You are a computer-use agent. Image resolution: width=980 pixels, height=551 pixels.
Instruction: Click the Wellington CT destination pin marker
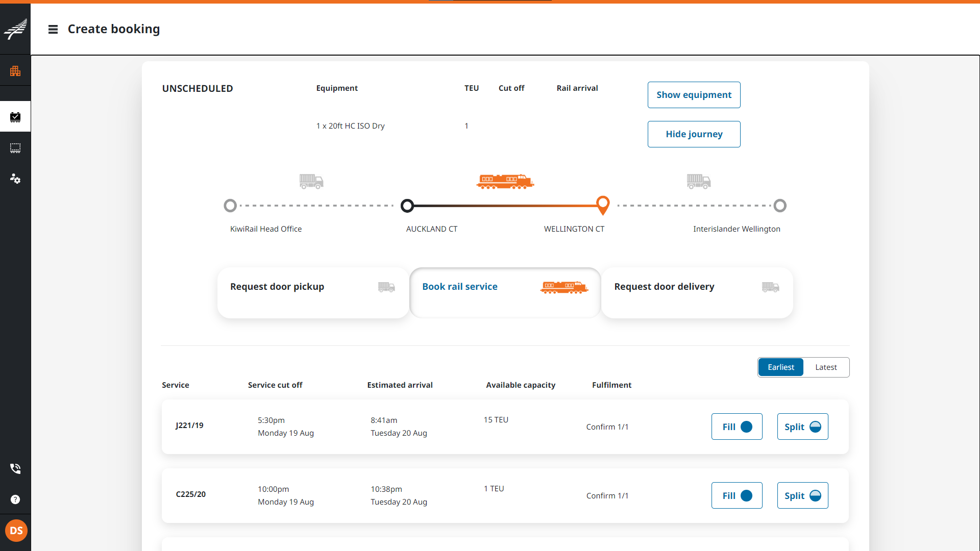coord(603,204)
